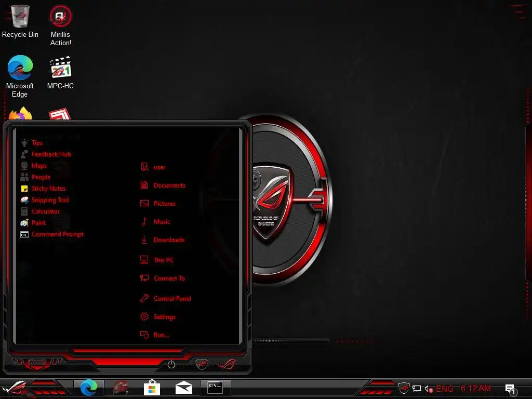Image resolution: width=532 pixels, height=399 pixels.
Task: Click the Music note icon
Action: [144, 221]
